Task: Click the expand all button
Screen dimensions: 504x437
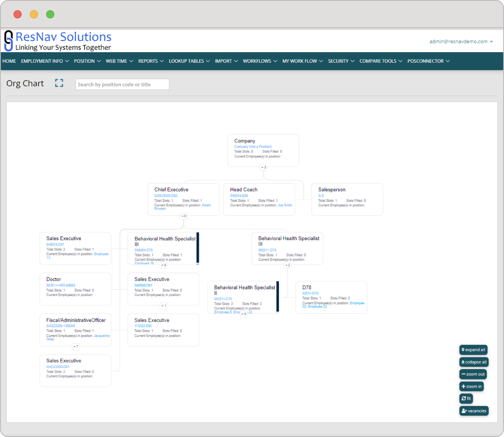Action: [473, 350]
